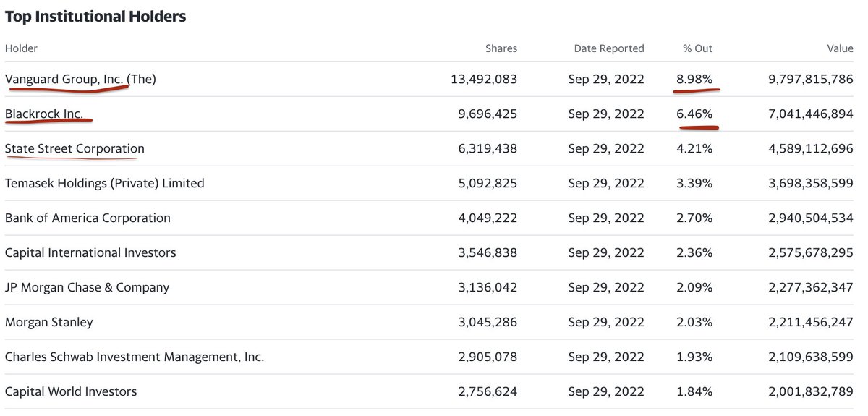The height and width of the screenshot is (416, 868).
Task: Select JP Morgan percent out 2.09%
Action: point(694,287)
